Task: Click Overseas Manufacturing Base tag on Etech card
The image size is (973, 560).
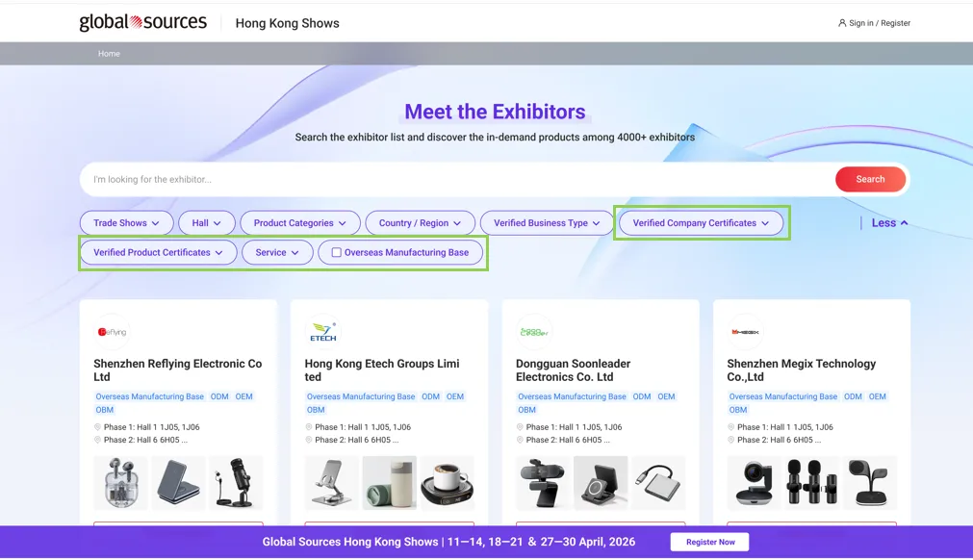Action: [x=361, y=396]
